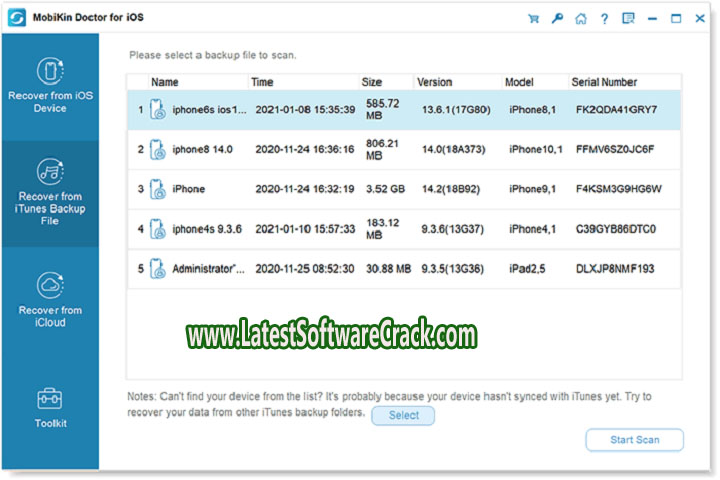This screenshot has width=720, height=480.
Task: Click version 9.3.6(13G37) cell
Action: [453, 229]
